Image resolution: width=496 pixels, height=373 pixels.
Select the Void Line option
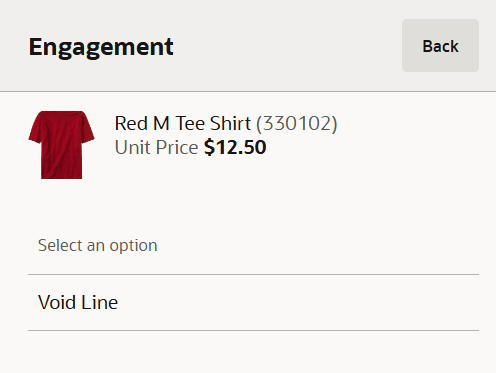tap(253, 303)
